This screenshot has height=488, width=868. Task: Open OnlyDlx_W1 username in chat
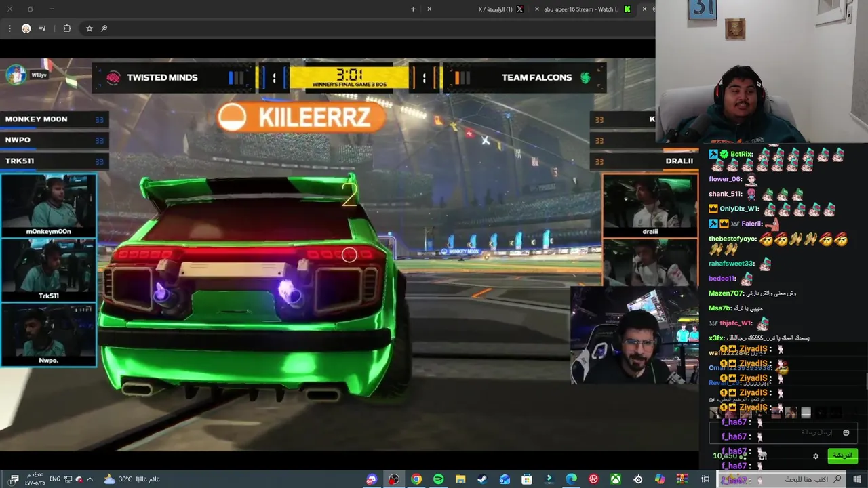[x=739, y=209]
